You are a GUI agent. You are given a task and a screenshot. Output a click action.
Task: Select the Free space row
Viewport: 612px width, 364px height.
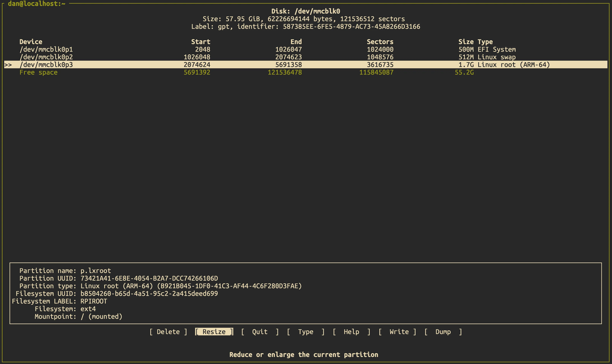(x=39, y=72)
